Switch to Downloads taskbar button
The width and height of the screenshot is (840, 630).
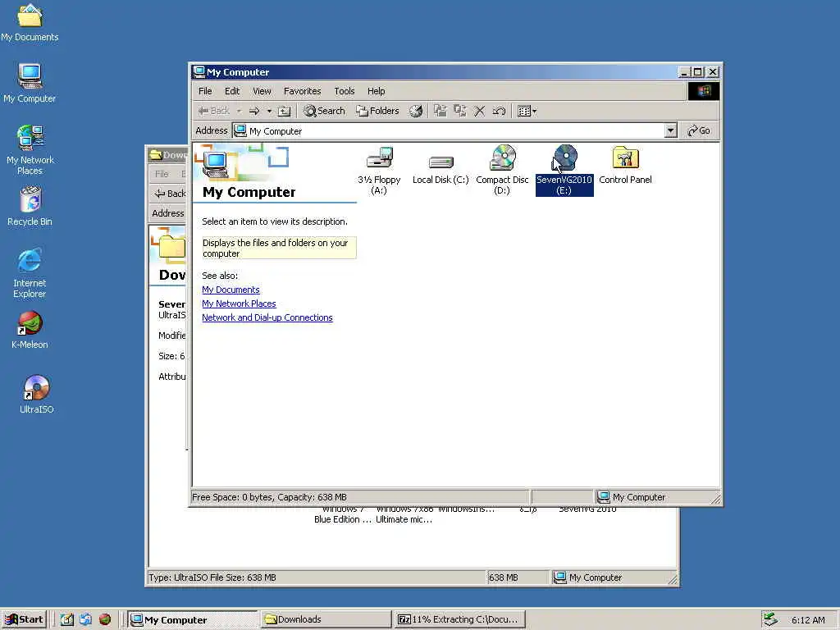(x=326, y=620)
